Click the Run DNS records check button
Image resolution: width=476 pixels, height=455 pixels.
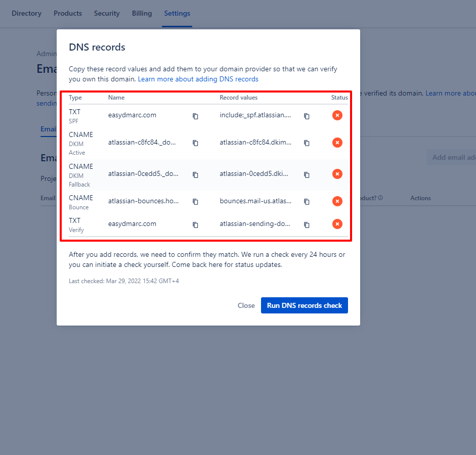coord(304,305)
